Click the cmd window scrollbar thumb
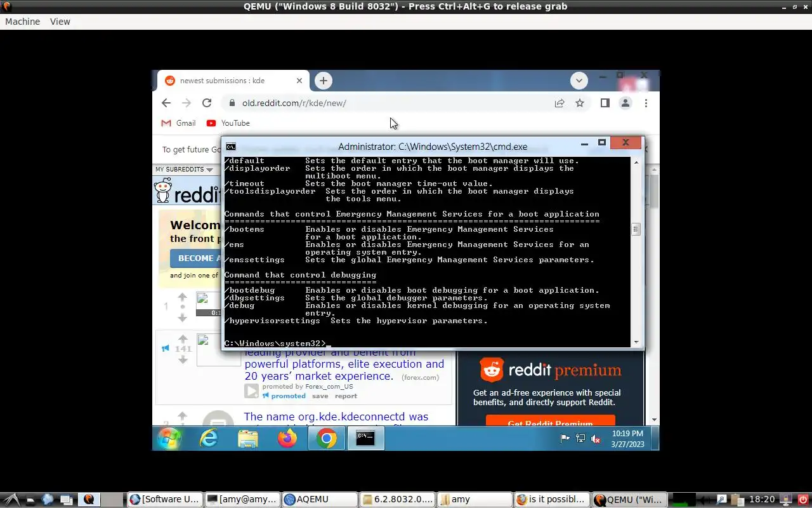 (636, 229)
